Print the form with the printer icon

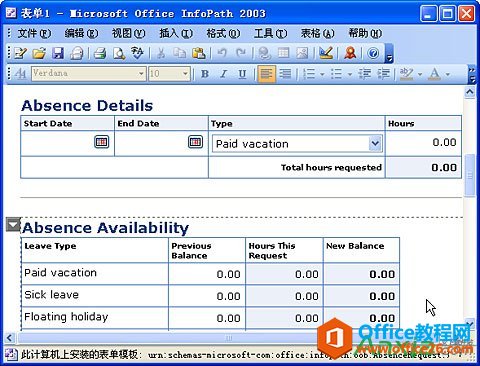[x=100, y=53]
